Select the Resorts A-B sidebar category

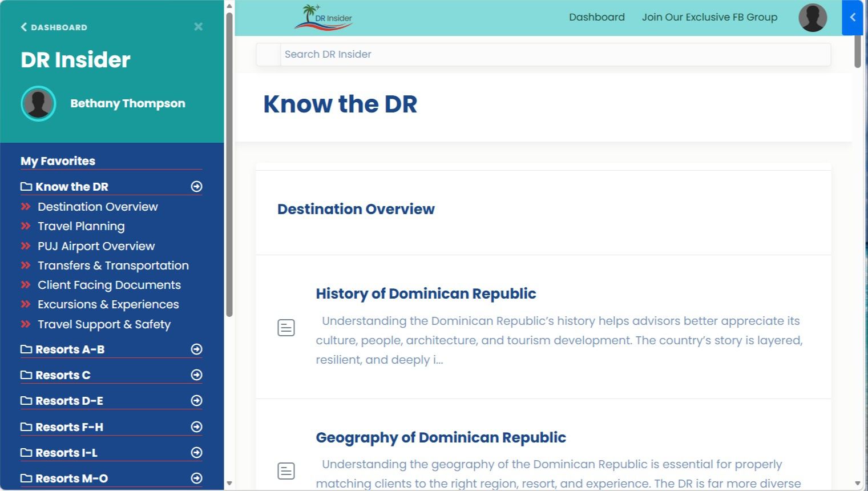click(x=70, y=349)
